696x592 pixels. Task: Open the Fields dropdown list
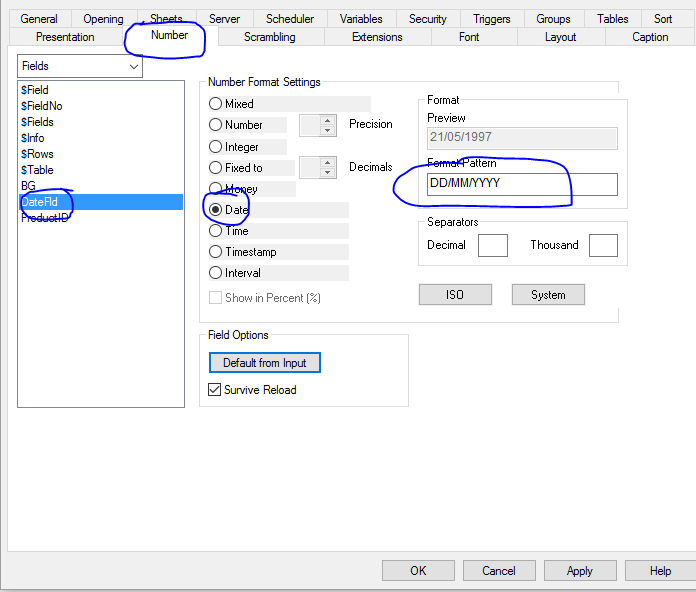coord(134,66)
